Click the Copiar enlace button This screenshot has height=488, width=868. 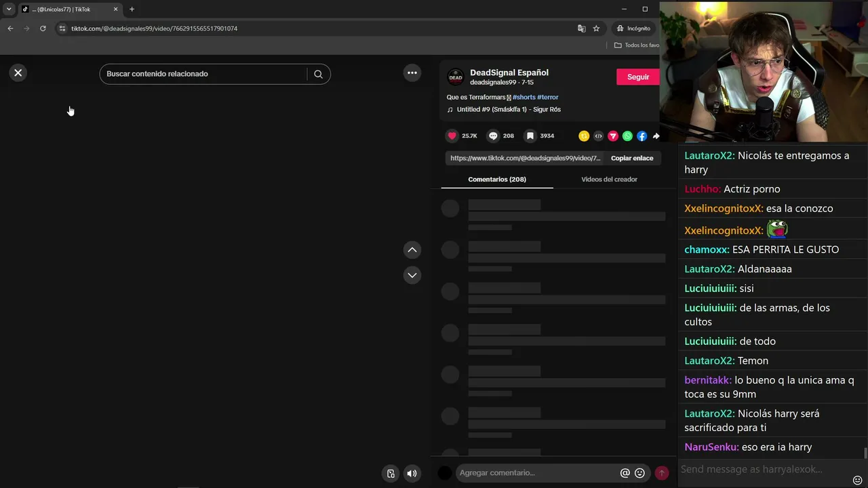click(x=632, y=158)
